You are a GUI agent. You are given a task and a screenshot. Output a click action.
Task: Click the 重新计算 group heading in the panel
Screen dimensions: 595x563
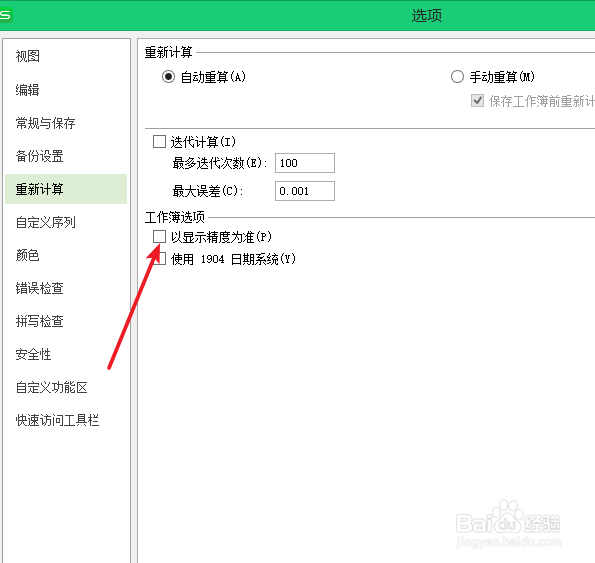[168, 52]
